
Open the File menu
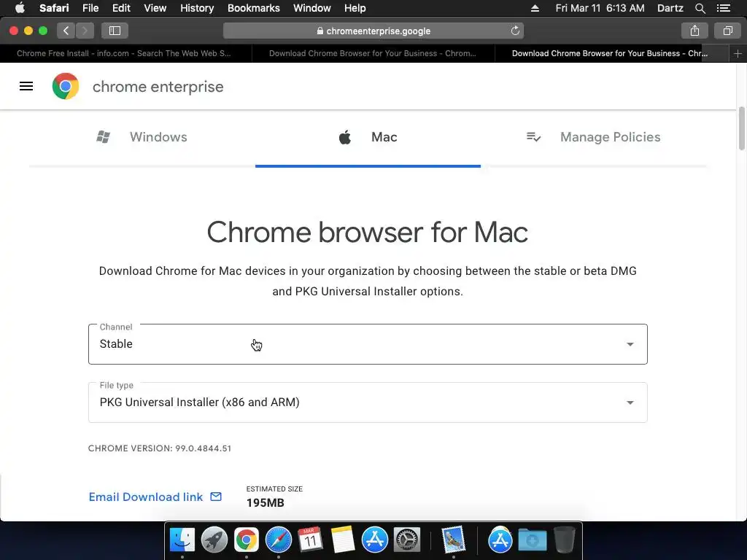click(x=90, y=8)
